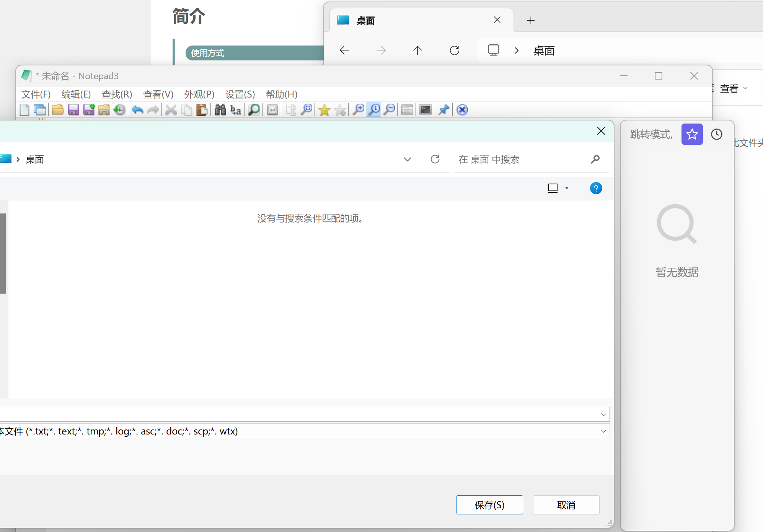Click the 保存(S) button
Viewport: 763px width, 532px height.
point(489,505)
